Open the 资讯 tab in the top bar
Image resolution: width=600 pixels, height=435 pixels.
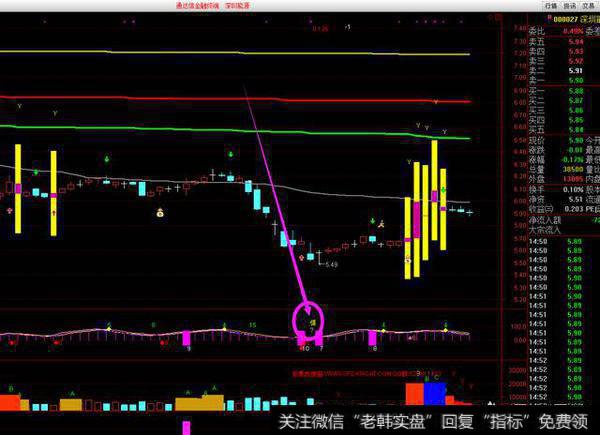pyautogui.click(x=570, y=6)
